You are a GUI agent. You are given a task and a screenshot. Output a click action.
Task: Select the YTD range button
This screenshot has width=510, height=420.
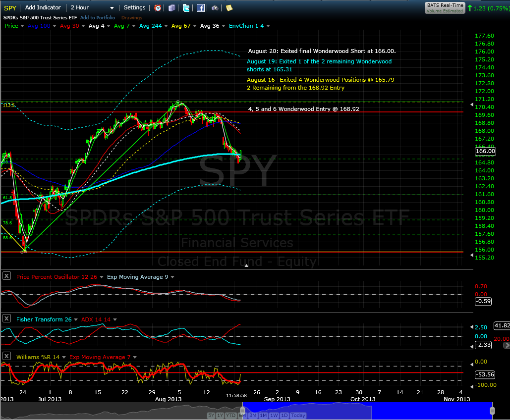pos(230,415)
